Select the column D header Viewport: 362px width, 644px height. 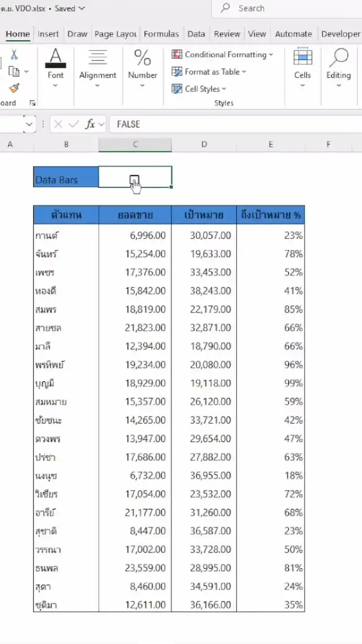(204, 145)
